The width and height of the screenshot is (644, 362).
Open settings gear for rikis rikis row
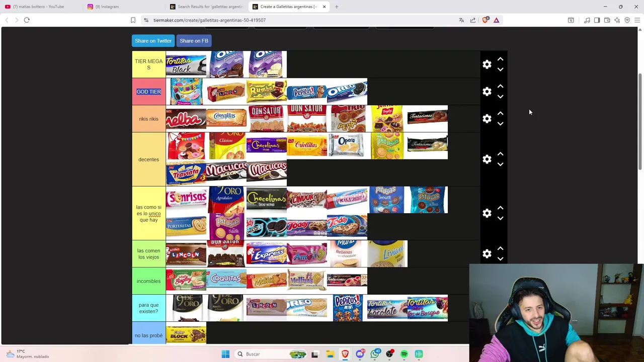tap(487, 119)
